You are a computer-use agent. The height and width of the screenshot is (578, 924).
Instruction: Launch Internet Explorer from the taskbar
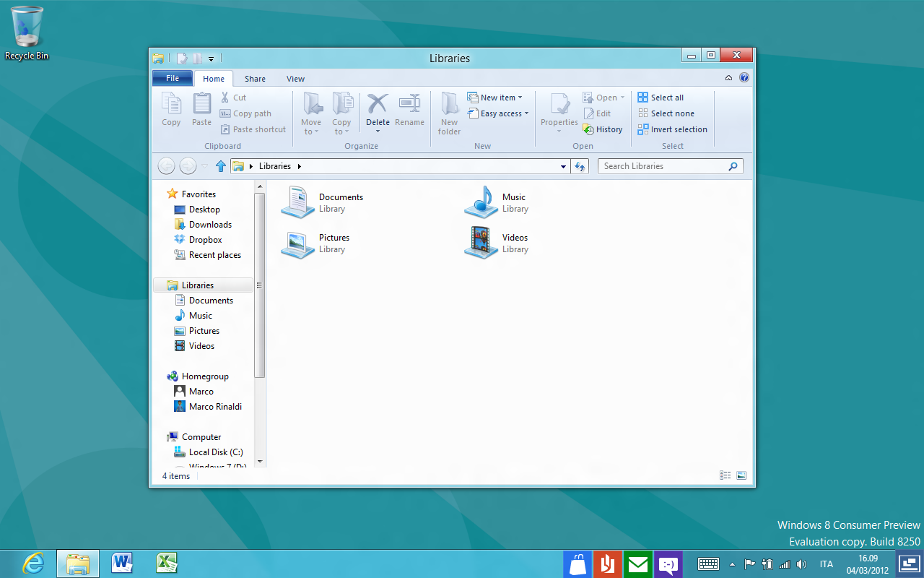pos(33,564)
